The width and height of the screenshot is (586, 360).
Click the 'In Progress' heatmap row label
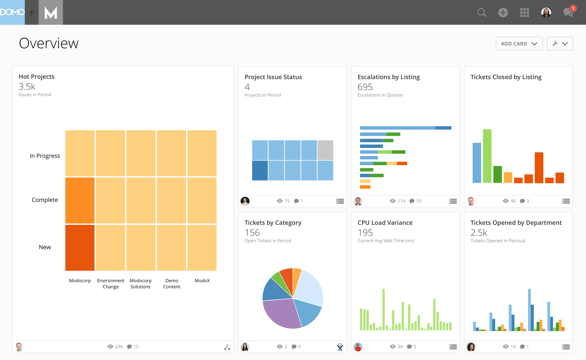[45, 156]
